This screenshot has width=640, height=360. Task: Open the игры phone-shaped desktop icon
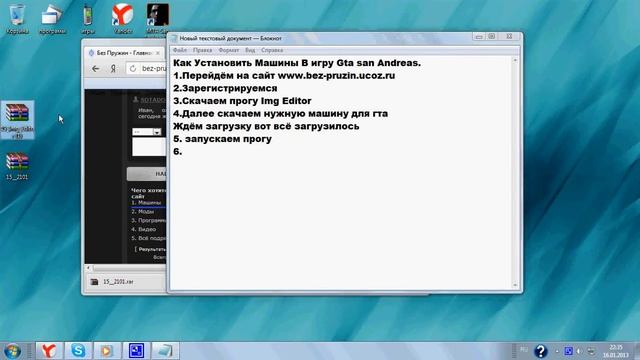pos(87,19)
